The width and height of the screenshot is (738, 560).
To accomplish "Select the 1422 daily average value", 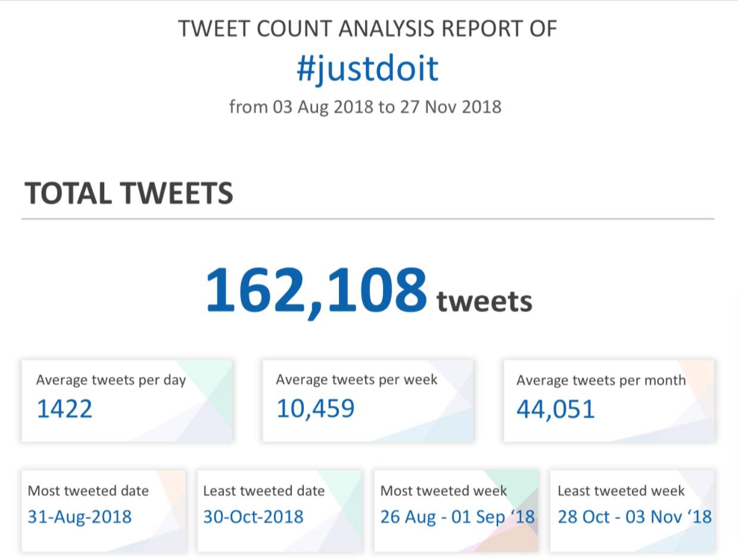I will point(64,409).
